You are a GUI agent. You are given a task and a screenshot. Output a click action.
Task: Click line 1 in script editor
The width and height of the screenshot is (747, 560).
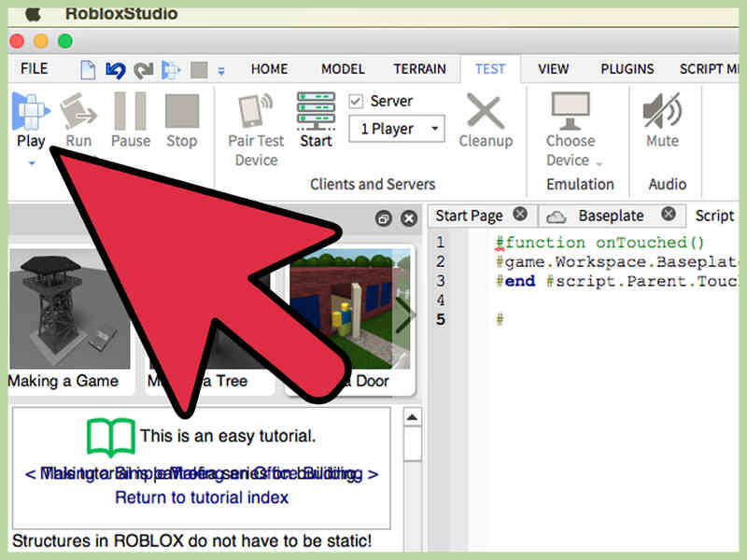tap(600, 243)
